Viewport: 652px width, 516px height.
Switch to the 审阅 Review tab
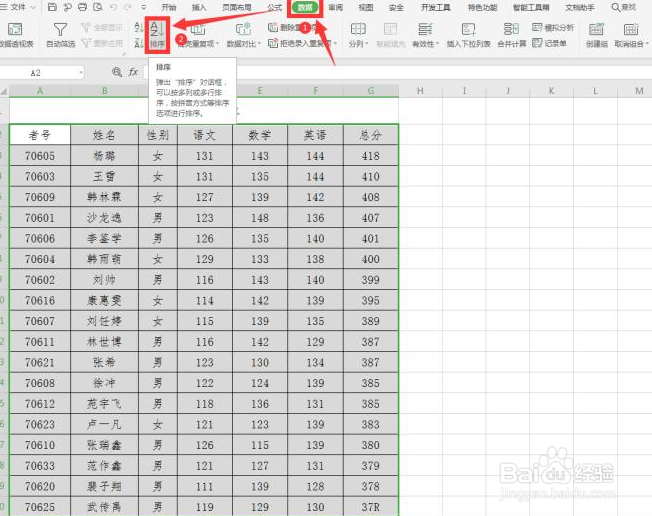[x=335, y=7]
